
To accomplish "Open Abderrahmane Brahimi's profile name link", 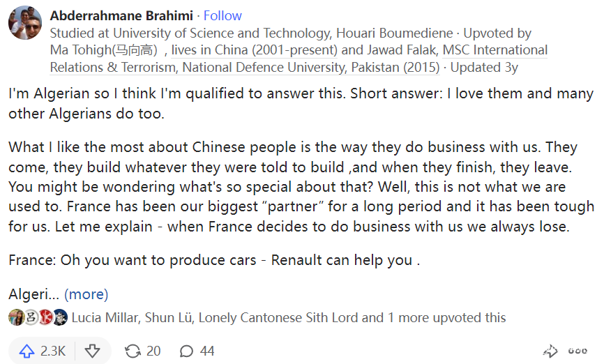I will coord(123,15).
